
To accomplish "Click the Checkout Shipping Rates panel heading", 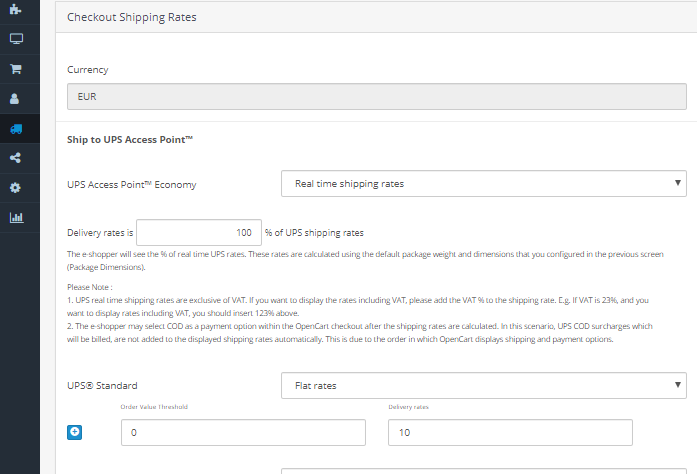I will point(132,17).
